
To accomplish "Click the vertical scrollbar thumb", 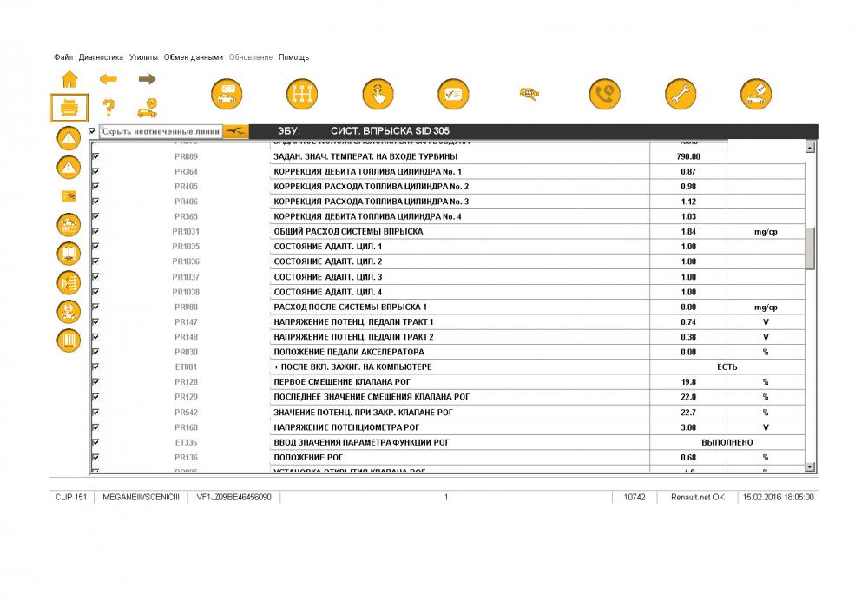I will [x=811, y=248].
